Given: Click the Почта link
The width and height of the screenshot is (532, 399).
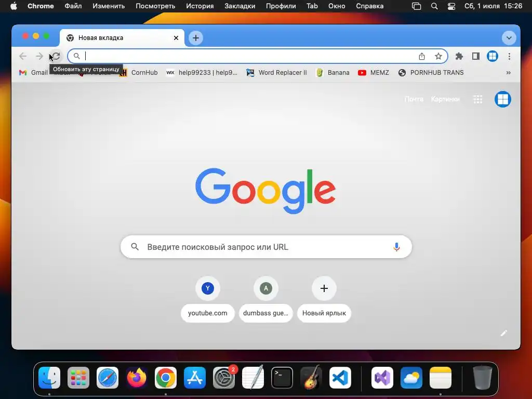Looking at the screenshot, I should [x=414, y=99].
